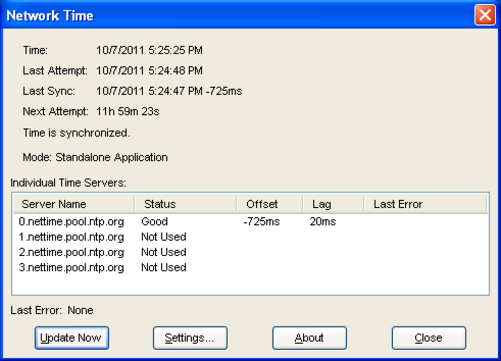Click the Last Error column header
This screenshot has height=361, width=501.
click(425, 204)
